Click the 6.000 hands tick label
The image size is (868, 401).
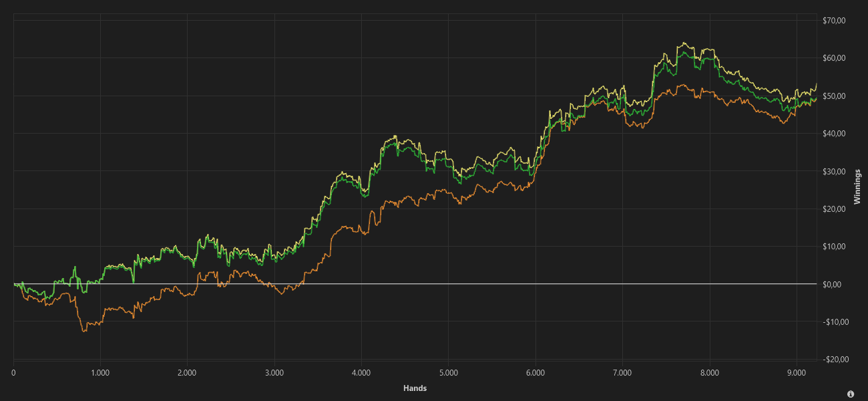point(535,372)
